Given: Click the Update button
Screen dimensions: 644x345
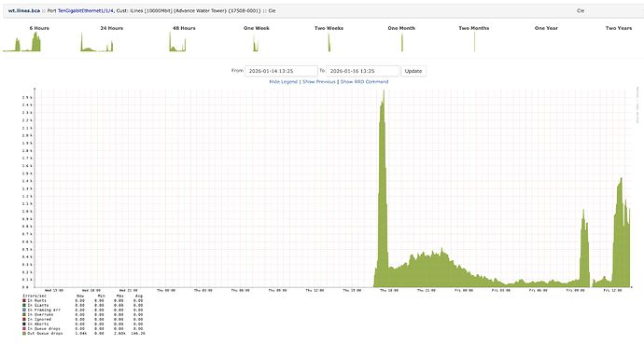Looking at the screenshot, I should coord(413,71).
